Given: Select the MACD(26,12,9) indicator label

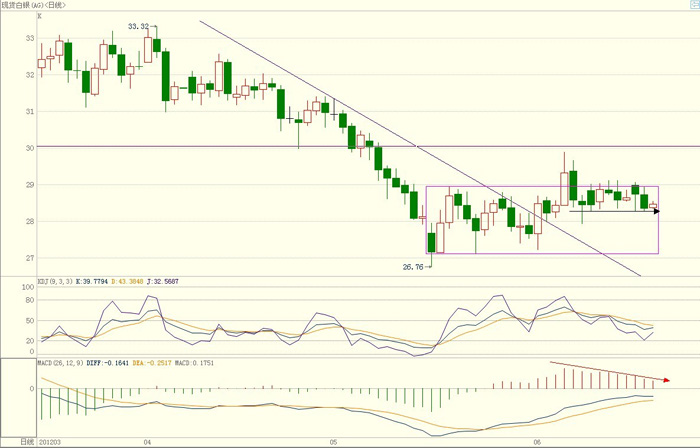Looking at the screenshot, I should coord(60,363).
